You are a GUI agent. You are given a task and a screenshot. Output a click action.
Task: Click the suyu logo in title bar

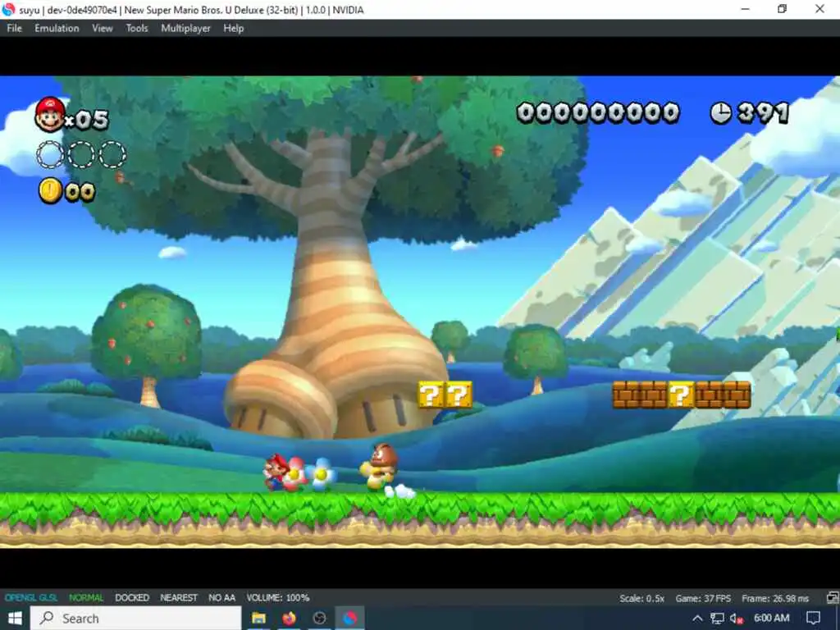click(8, 9)
